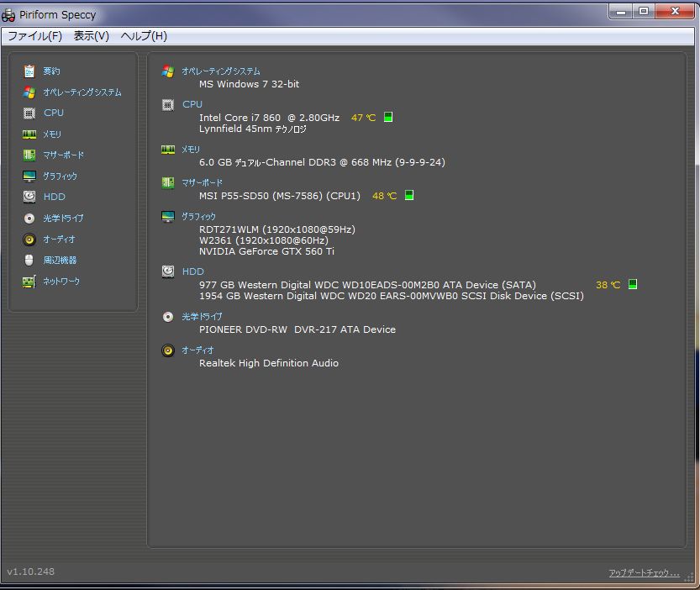
Task: Click the Speccy window resize grip
Action: click(x=689, y=577)
